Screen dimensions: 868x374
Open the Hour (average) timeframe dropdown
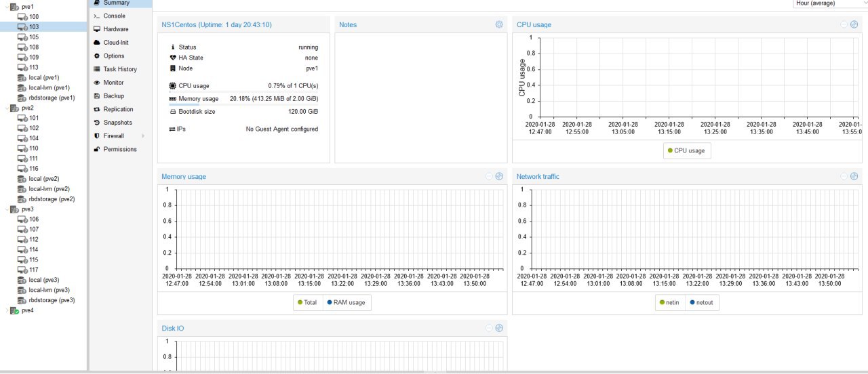coord(830,3)
